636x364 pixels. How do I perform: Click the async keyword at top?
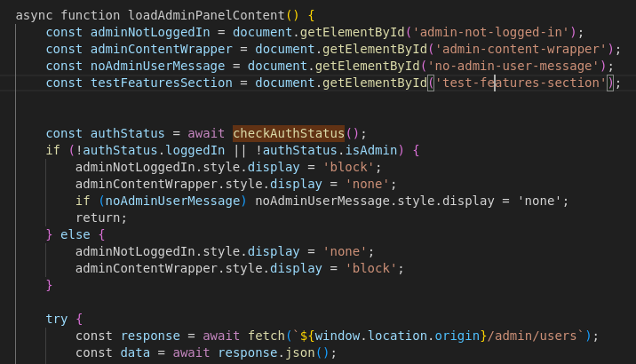[x=33, y=16]
